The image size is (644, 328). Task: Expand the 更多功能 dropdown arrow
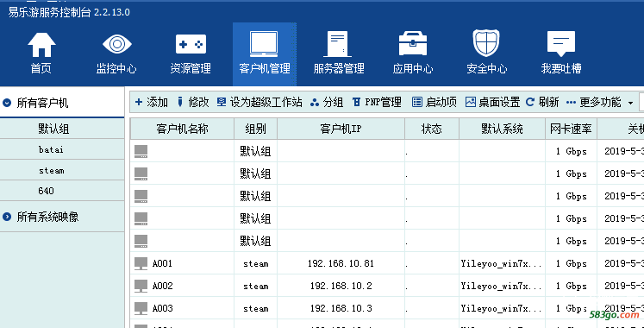630,103
